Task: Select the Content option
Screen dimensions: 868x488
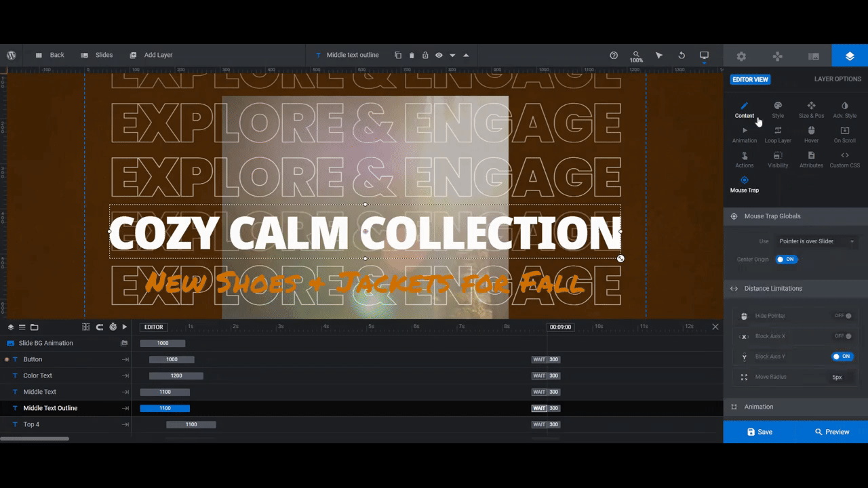Action: click(x=745, y=110)
